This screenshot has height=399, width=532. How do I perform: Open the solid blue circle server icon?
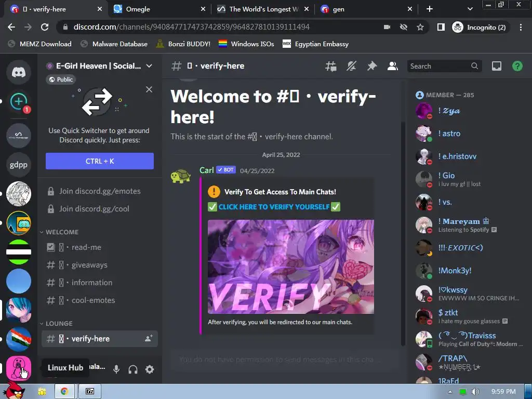[x=19, y=281]
